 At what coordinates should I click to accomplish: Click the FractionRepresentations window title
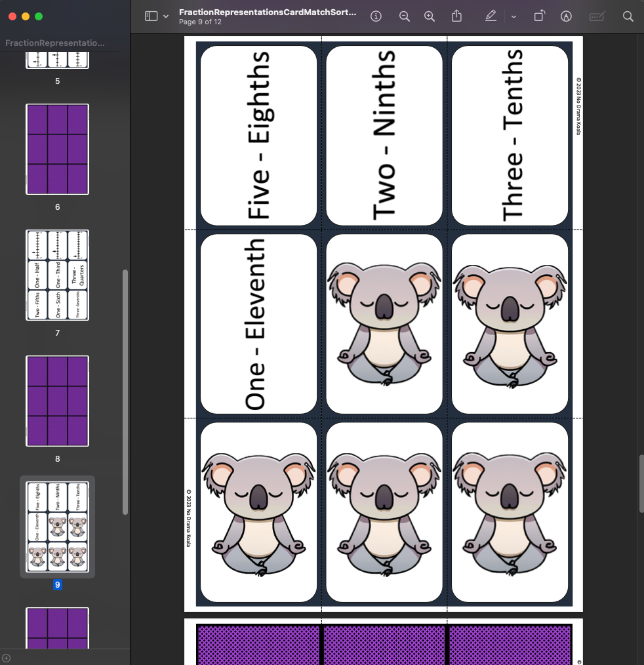tap(268, 12)
